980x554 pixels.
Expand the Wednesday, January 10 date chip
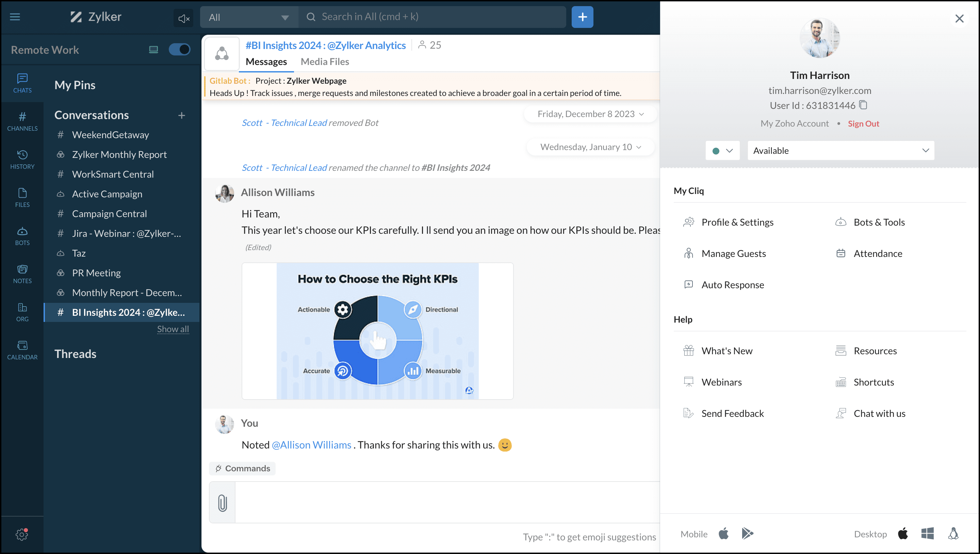(x=590, y=147)
